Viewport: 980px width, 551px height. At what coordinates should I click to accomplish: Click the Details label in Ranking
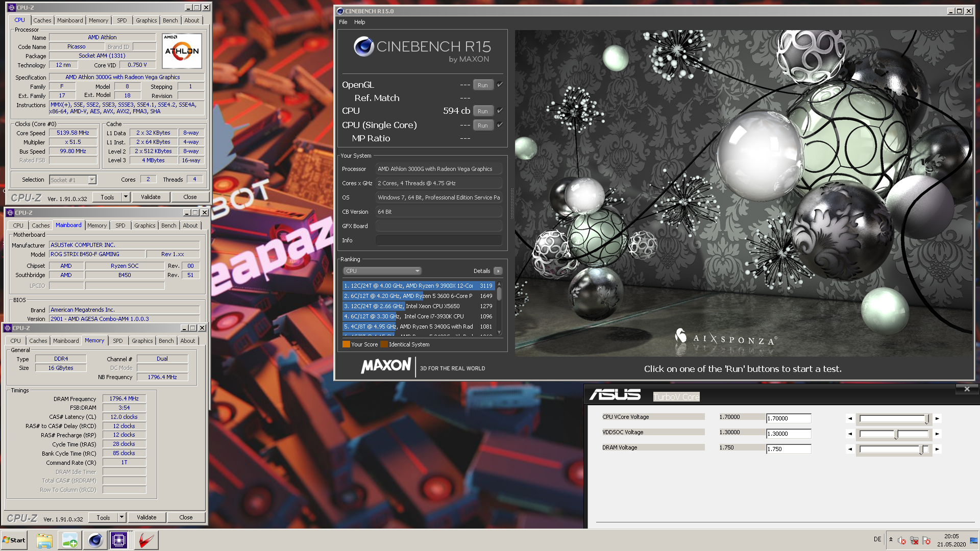pos(482,271)
